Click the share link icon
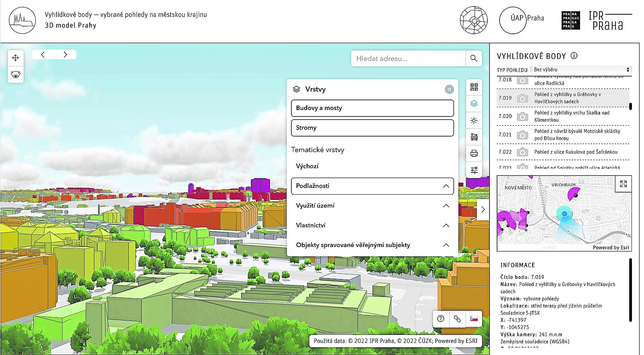The width and height of the screenshot is (644, 355). click(457, 319)
